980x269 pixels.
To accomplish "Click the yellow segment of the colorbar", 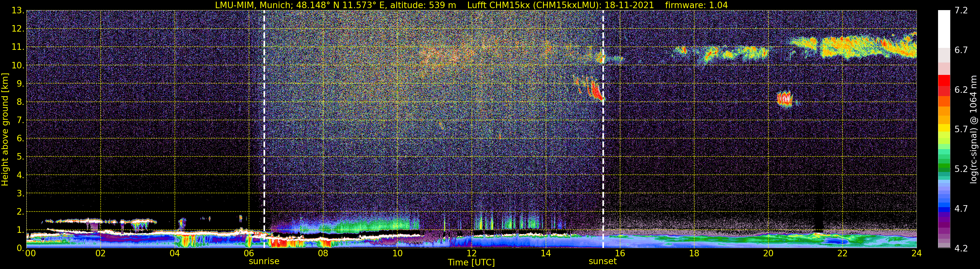I will pos(944,128).
